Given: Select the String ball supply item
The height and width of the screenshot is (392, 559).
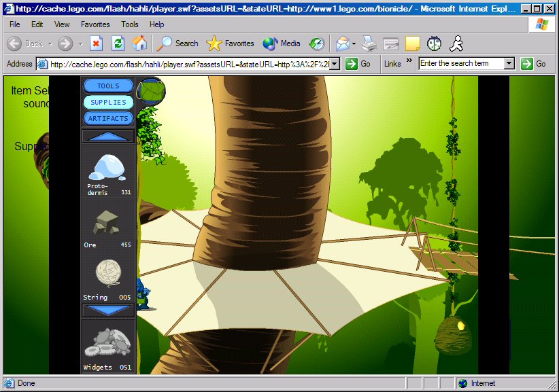Looking at the screenshot, I should [x=107, y=280].
